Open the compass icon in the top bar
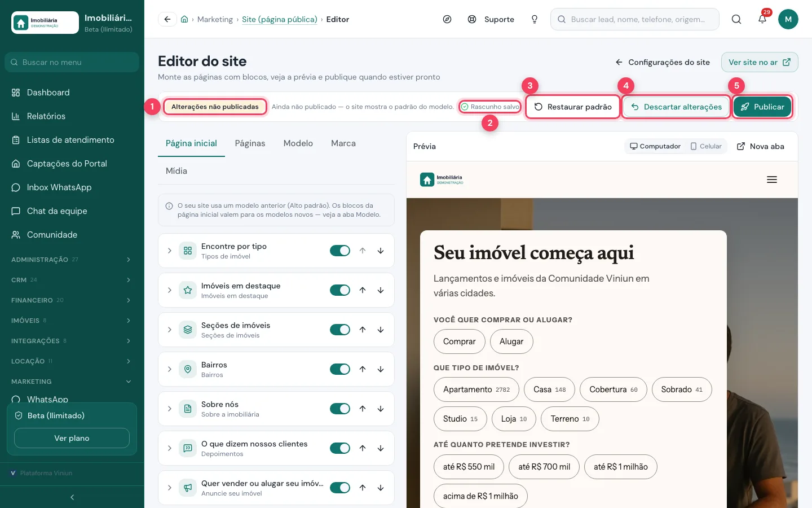This screenshot has height=508, width=812. pos(447,19)
